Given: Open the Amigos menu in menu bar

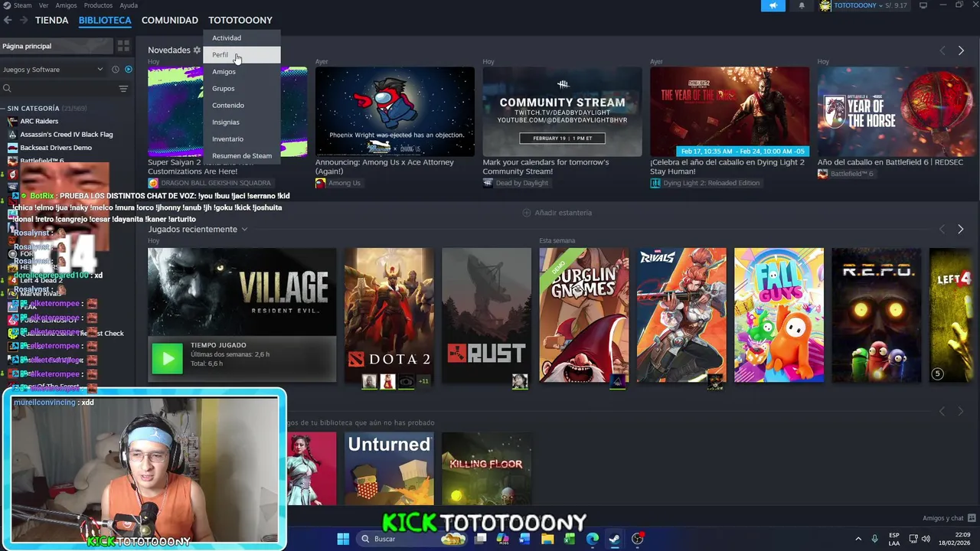Looking at the screenshot, I should point(66,5).
